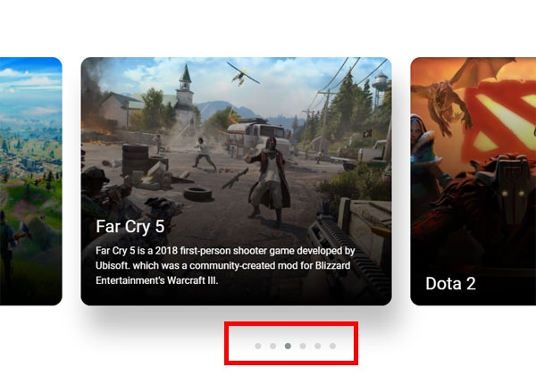The height and width of the screenshot is (392, 536).
Task: Click the Dota 2 title text
Action: [x=450, y=283]
